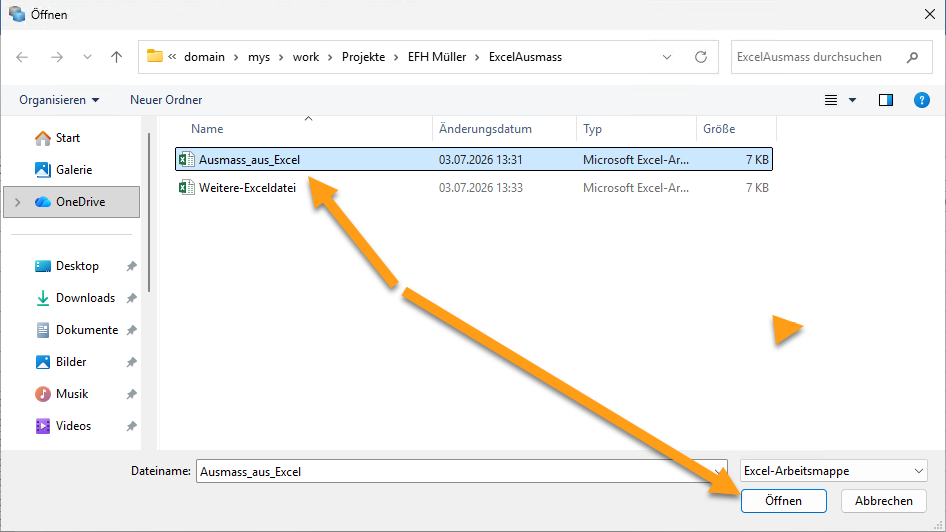
Task: Click the folder icon in address bar
Action: [155, 56]
